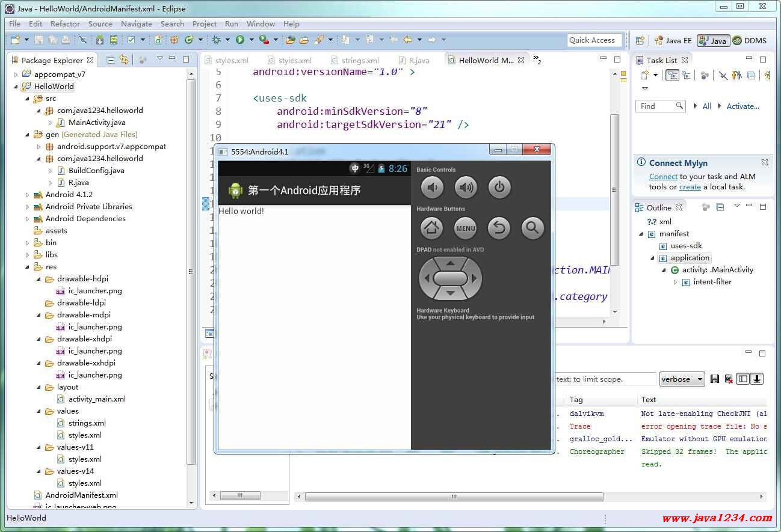This screenshot has width=781, height=532.
Task: Click the Activate... link in Task List
Action: click(743, 106)
